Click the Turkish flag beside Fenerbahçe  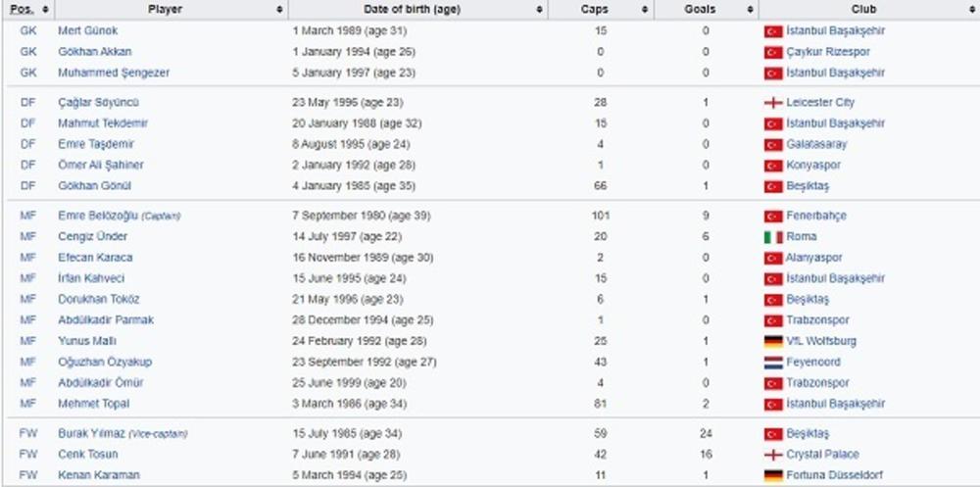tap(773, 217)
